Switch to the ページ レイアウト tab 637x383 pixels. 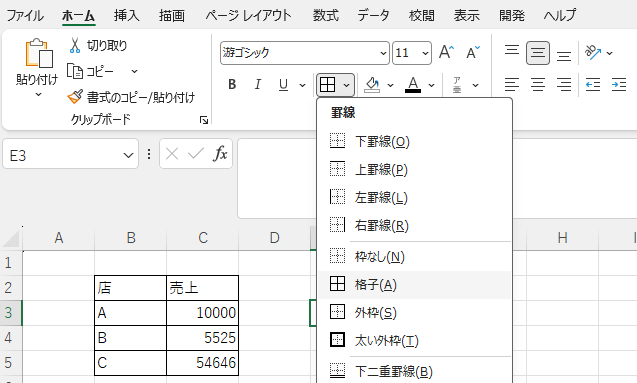pos(248,15)
